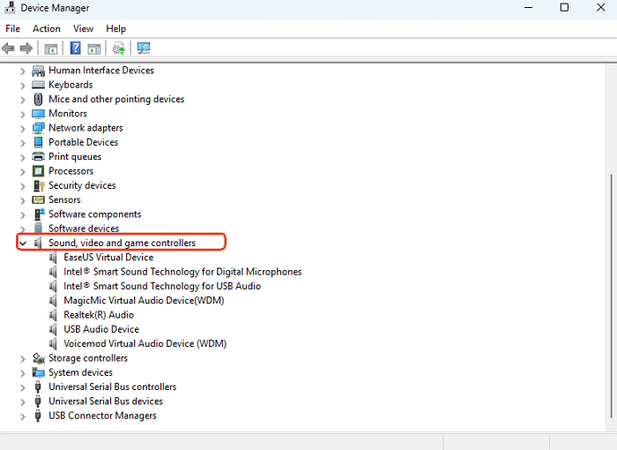
Task: Select the Software components label
Action: [95, 214]
